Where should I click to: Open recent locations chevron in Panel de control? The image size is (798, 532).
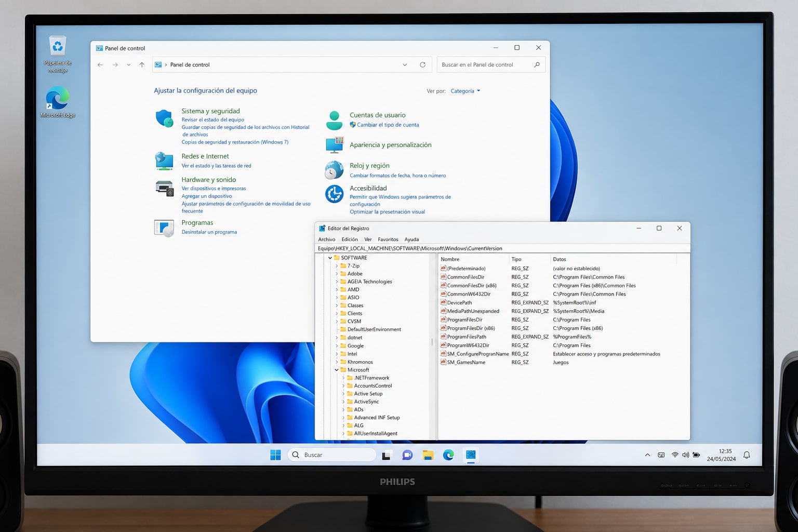coord(128,65)
